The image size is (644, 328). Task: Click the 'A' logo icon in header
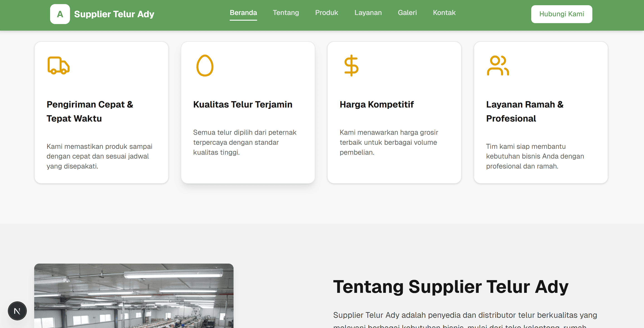pos(60,14)
